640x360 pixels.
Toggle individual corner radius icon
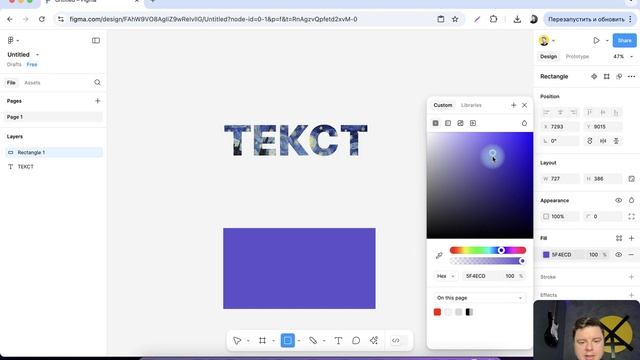pyautogui.click(x=631, y=216)
